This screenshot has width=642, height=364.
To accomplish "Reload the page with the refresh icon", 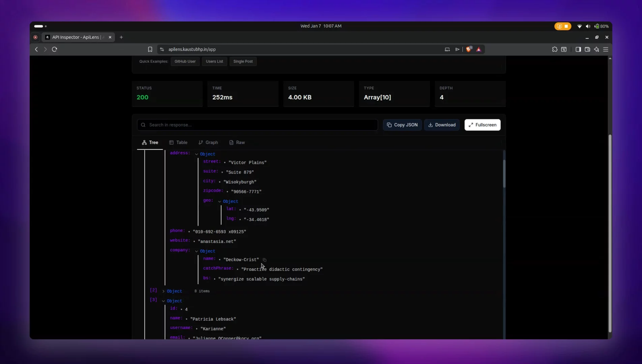I will [x=54, y=49].
